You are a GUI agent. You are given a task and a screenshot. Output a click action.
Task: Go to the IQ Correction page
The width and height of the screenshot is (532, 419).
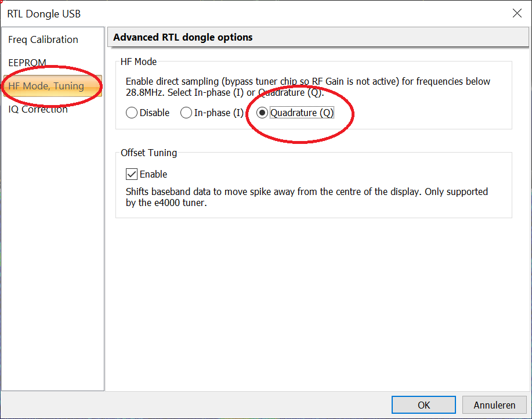click(38, 109)
